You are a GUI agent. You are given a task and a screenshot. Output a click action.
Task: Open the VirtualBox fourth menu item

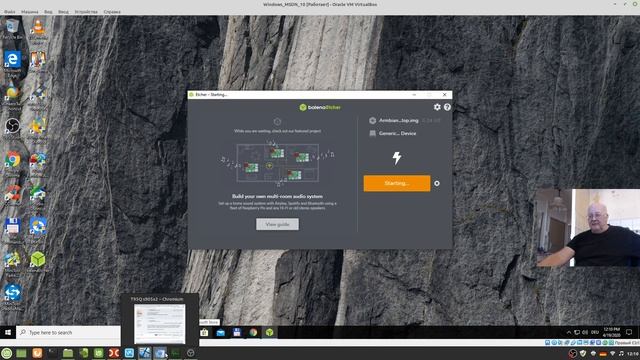(63, 12)
